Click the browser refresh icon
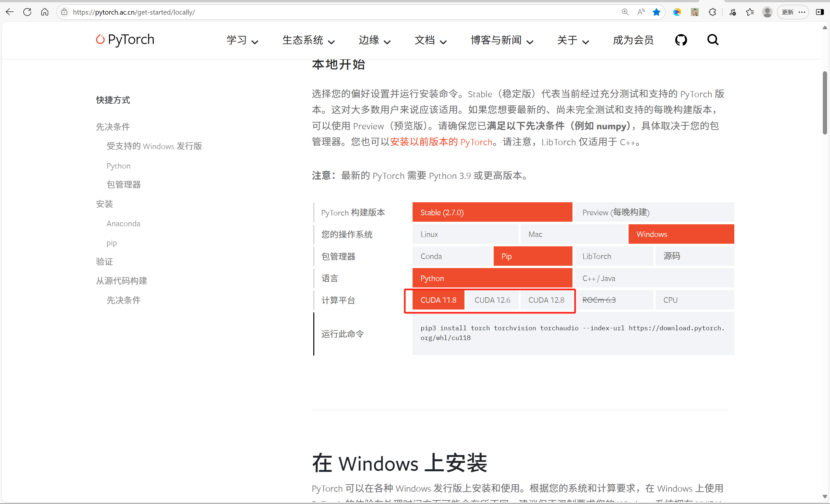Image resolution: width=830 pixels, height=504 pixels. click(x=27, y=12)
